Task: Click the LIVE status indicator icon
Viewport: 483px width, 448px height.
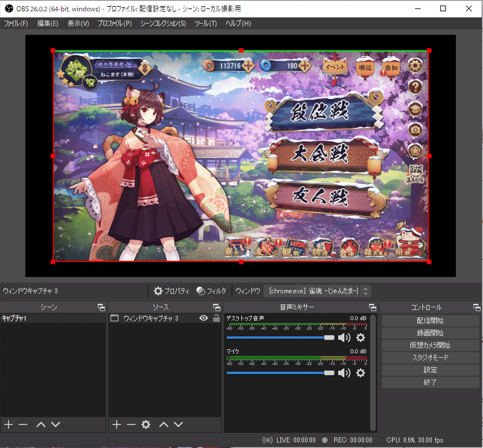Action: 267,440
